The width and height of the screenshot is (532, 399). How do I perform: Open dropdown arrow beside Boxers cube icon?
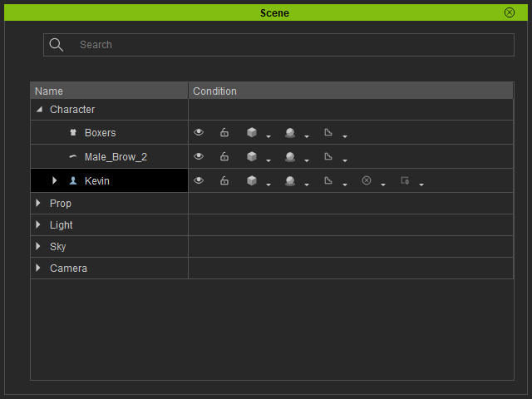click(x=268, y=136)
